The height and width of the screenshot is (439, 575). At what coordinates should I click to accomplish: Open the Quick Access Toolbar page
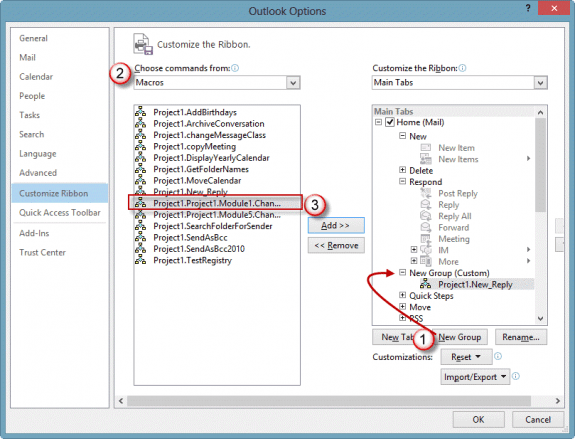60,213
